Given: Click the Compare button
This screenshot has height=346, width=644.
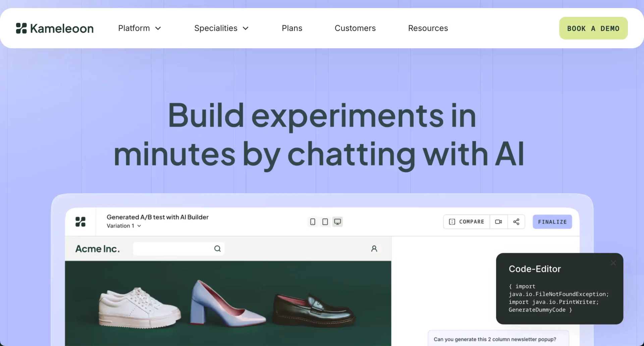Looking at the screenshot, I should click(x=467, y=222).
